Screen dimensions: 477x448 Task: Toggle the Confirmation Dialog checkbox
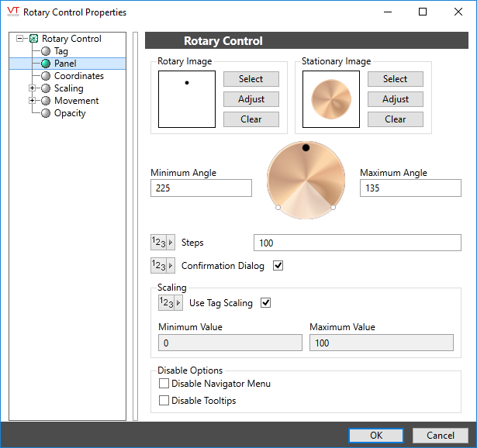(x=278, y=266)
